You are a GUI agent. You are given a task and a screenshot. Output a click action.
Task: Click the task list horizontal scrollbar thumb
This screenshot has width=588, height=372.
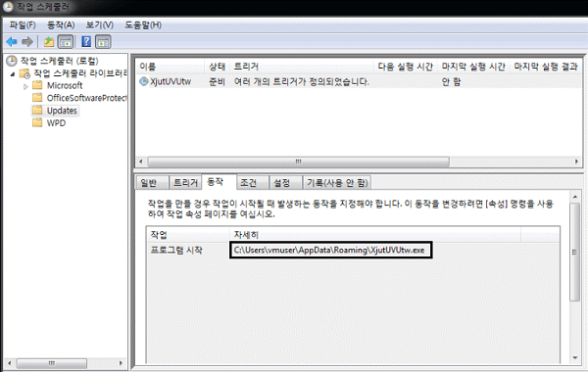(x=299, y=162)
